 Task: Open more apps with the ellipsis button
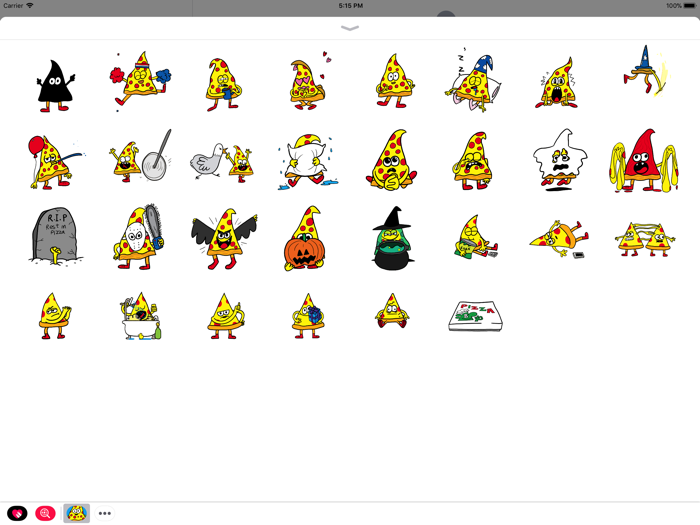coord(104,513)
